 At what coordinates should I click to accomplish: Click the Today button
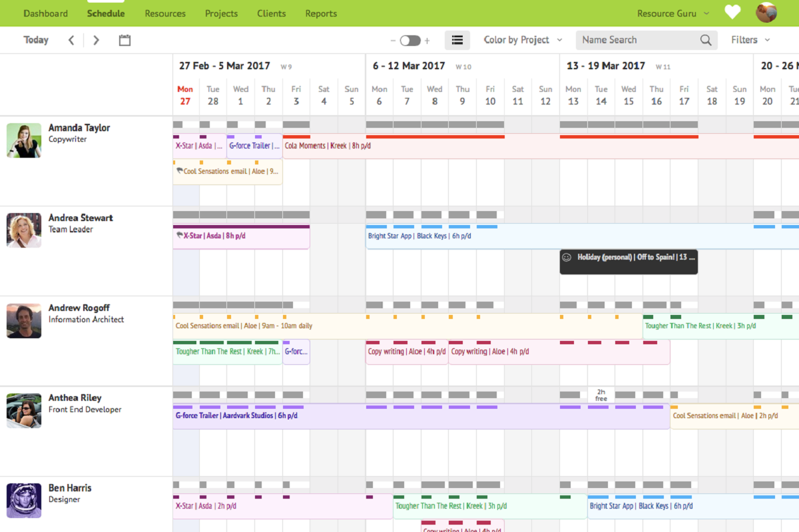click(x=36, y=39)
